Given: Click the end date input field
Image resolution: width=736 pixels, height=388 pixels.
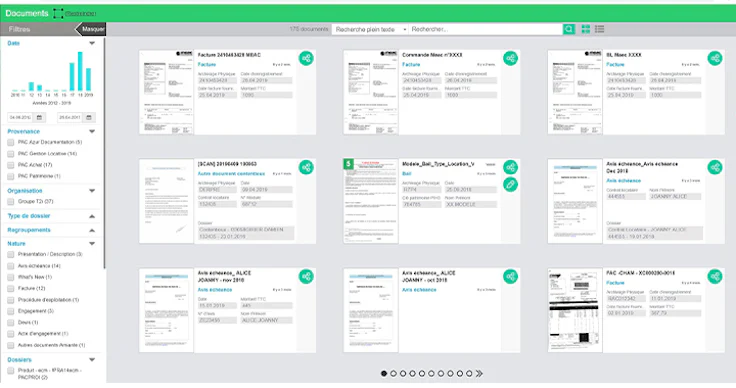Looking at the screenshot, I should 70,117.
